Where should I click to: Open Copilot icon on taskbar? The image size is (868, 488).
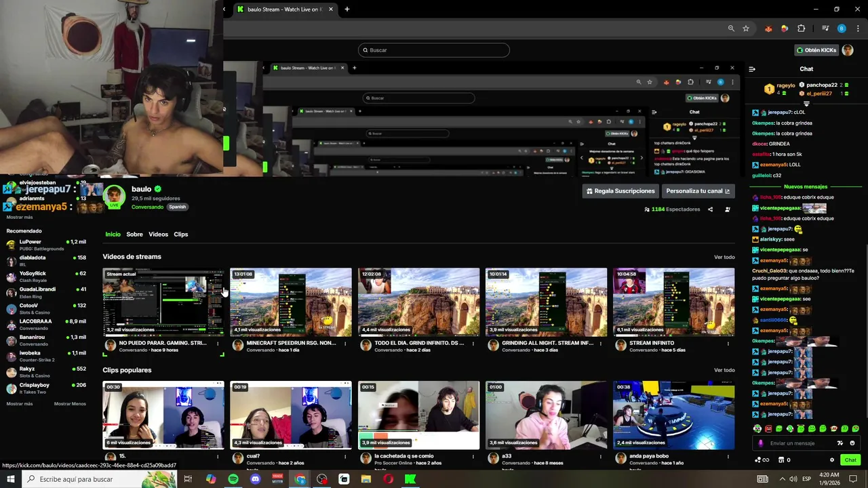click(x=211, y=479)
